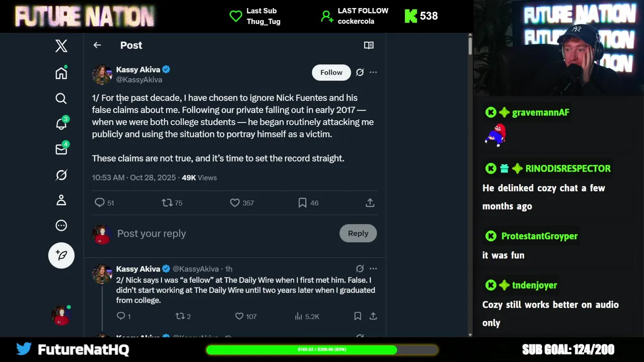Open Messages envelope in sidebar
Screen dimensions: 644x362
61,149
